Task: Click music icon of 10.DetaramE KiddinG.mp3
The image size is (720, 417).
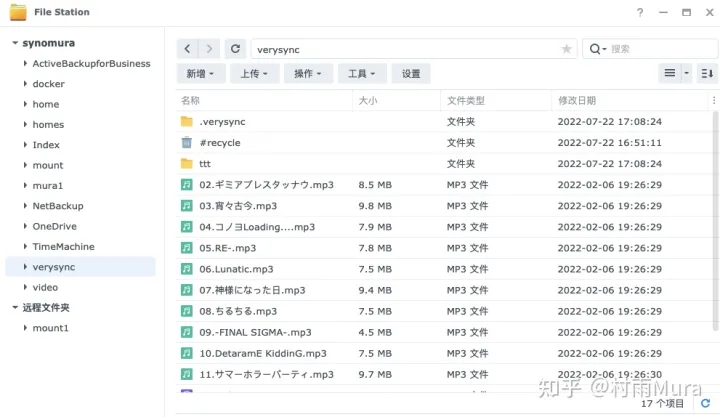Action: (186, 353)
